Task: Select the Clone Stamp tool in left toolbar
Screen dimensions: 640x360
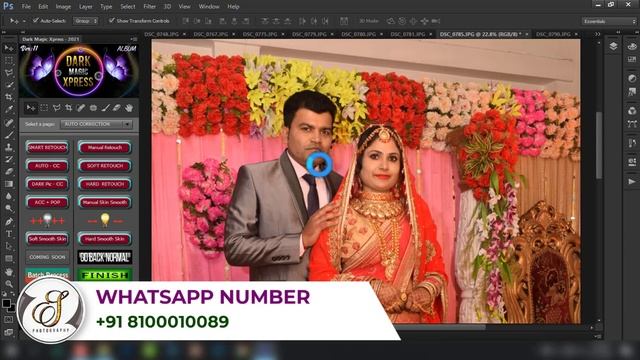Action: point(9,147)
